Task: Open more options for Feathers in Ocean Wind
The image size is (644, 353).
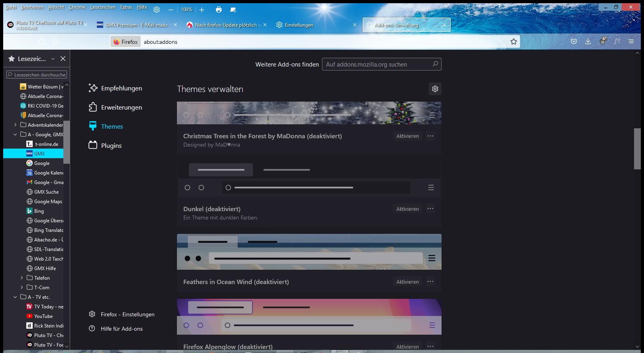Action: [430, 281]
